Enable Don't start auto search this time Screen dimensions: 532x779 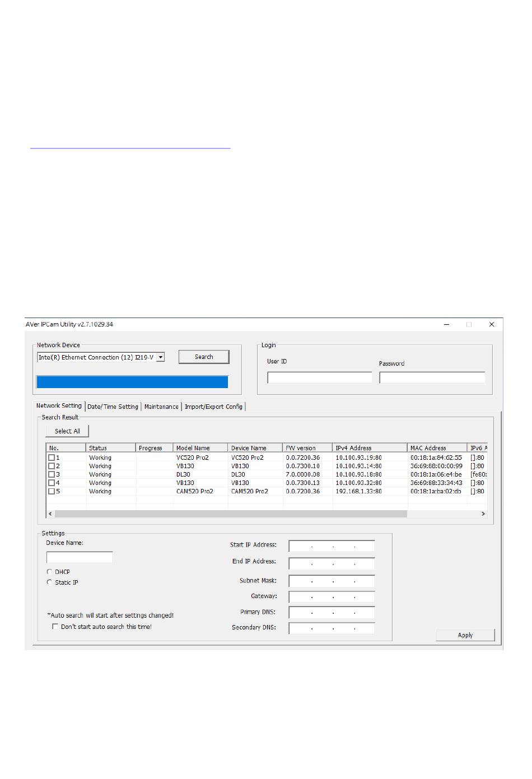(55, 627)
